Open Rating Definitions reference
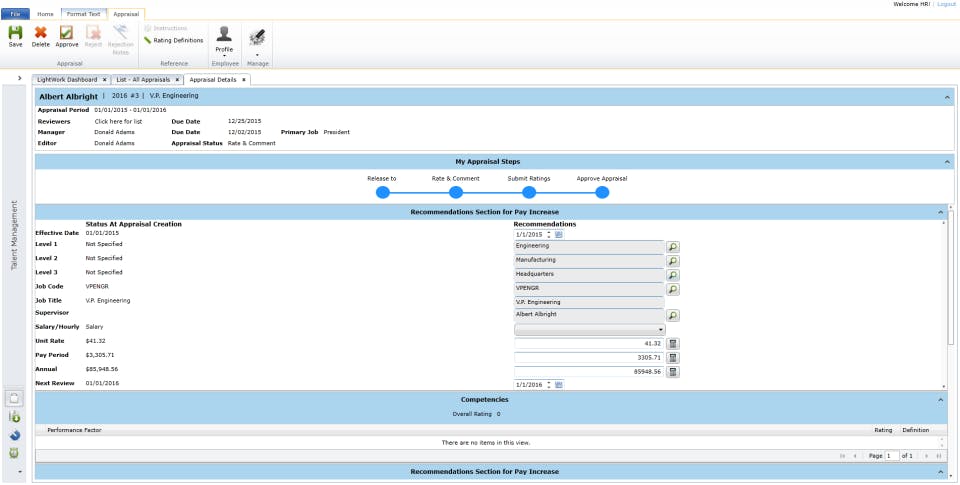 [x=174, y=40]
